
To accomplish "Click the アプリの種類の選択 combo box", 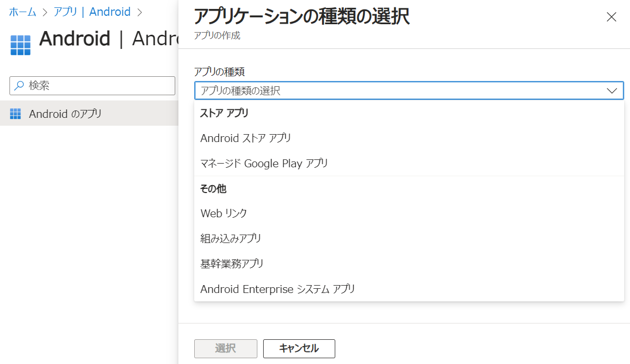I will click(x=368, y=90).
